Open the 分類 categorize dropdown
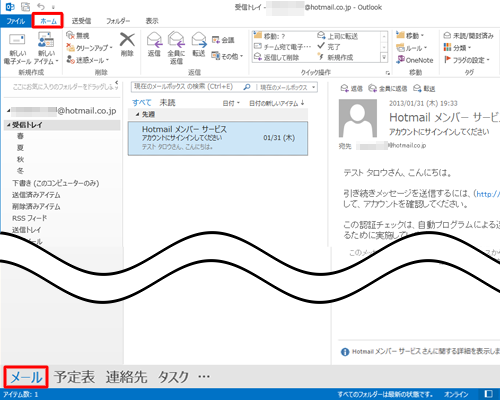The height and width of the screenshot is (400, 500). tap(457, 48)
